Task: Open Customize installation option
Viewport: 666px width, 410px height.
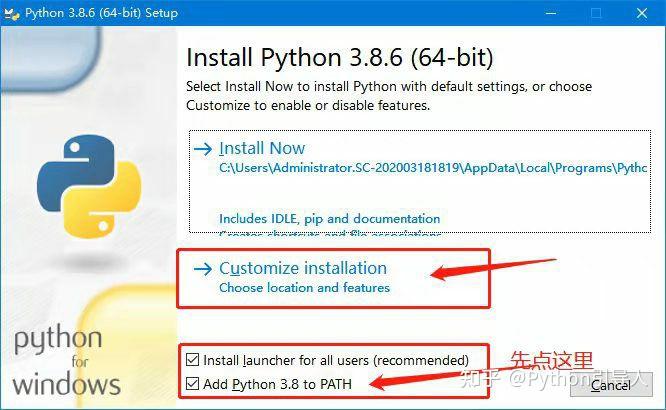Action: tap(302, 268)
